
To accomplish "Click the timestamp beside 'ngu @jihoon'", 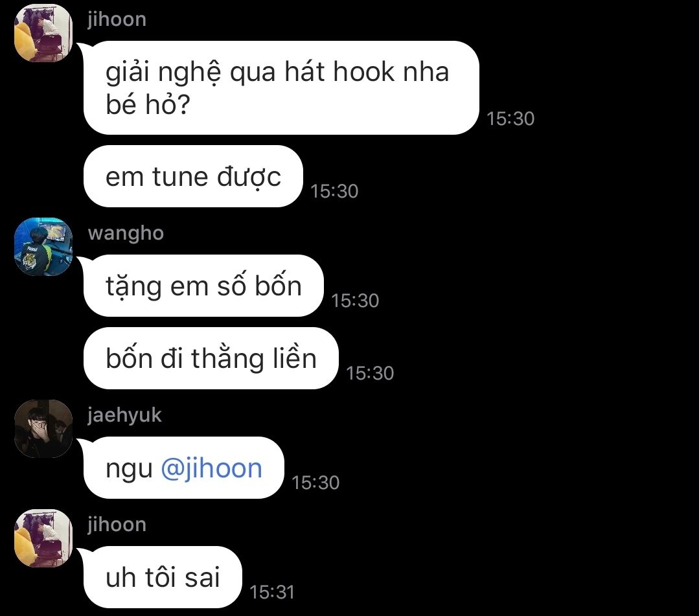I will [315, 483].
